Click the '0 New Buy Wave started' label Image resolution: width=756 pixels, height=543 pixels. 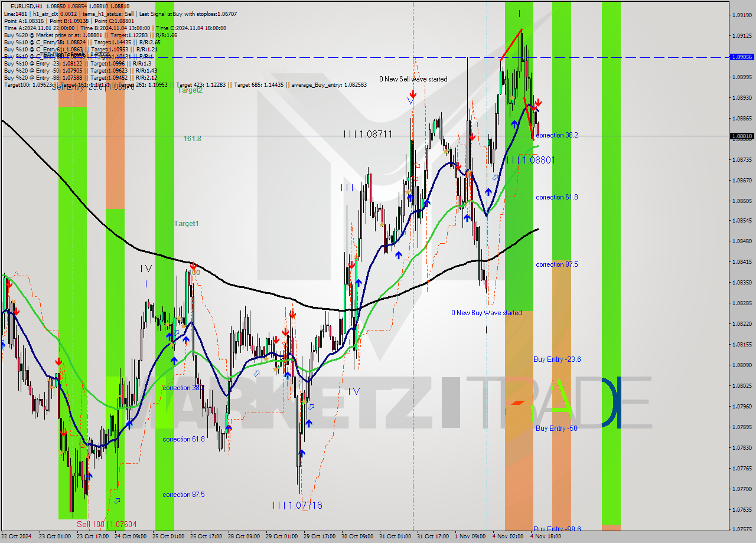pos(487,313)
